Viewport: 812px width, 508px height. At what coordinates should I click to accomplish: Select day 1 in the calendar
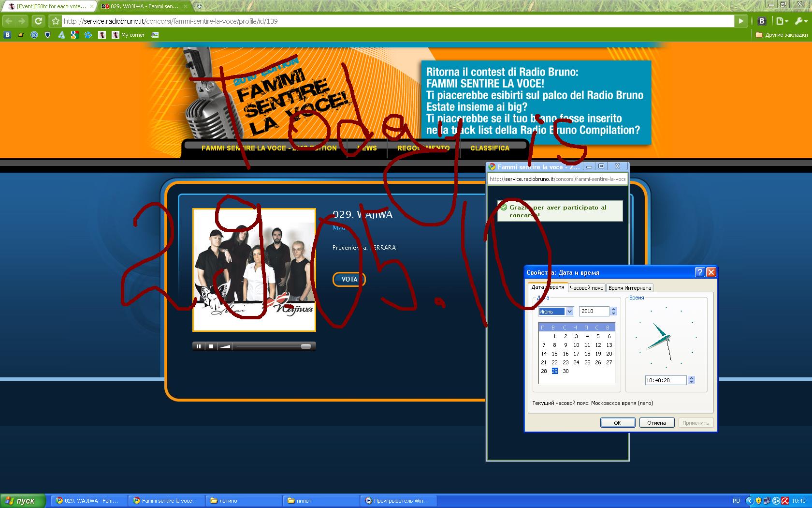[554, 336]
